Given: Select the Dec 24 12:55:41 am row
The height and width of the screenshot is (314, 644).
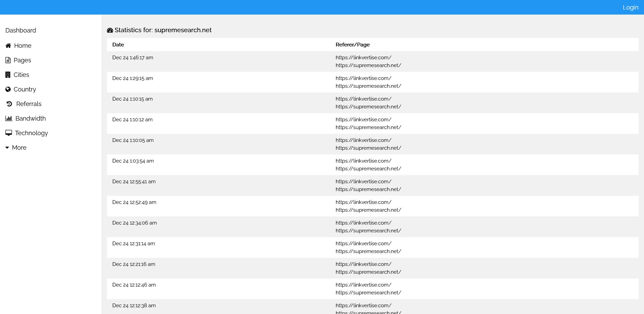Looking at the screenshot, I should click(x=134, y=182).
